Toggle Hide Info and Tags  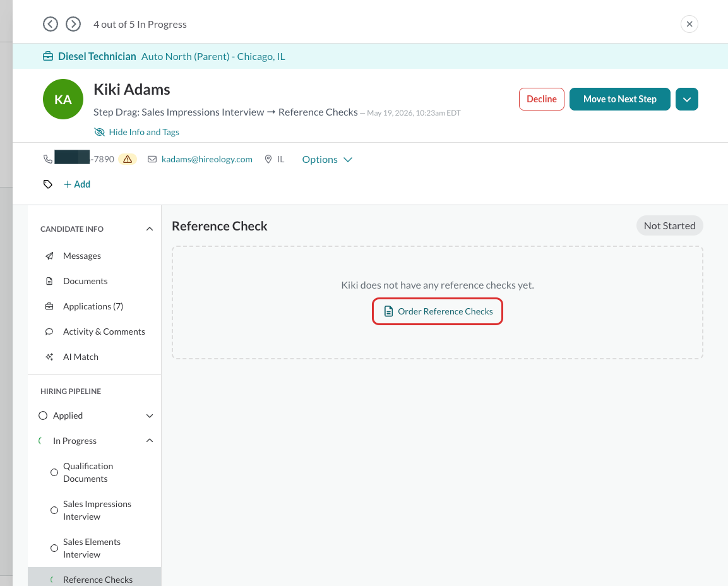(x=136, y=133)
